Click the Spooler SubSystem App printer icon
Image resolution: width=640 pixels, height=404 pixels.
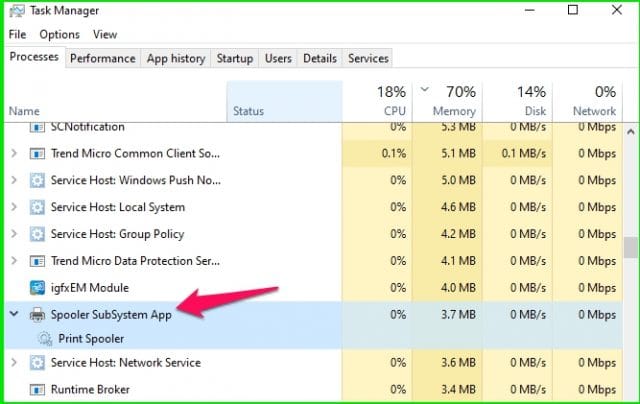(38, 313)
